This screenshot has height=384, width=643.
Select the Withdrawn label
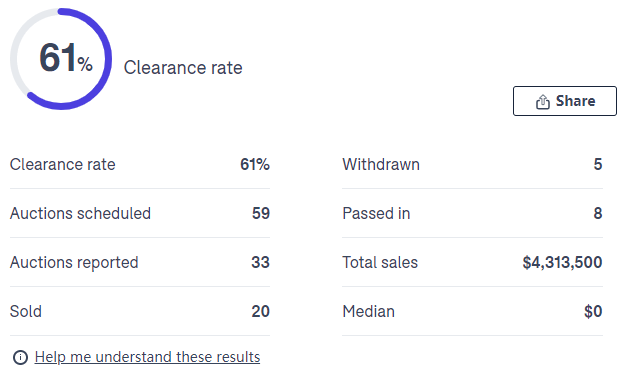(x=381, y=165)
